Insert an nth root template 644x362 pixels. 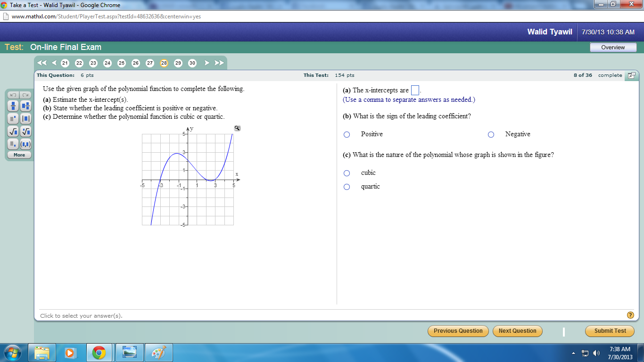(x=25, y=132)
